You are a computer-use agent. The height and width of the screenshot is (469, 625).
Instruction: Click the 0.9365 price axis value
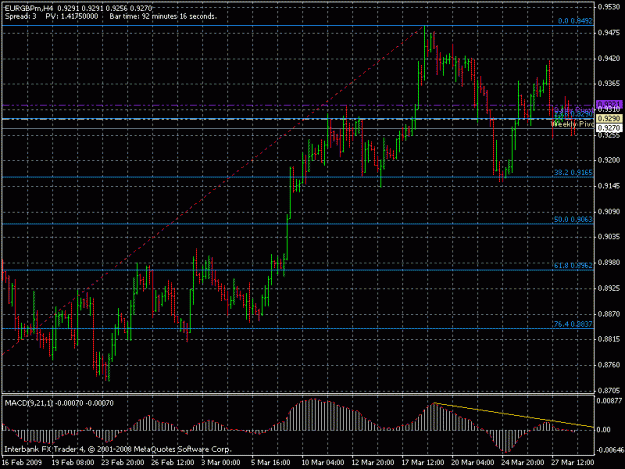coord(609,84)
